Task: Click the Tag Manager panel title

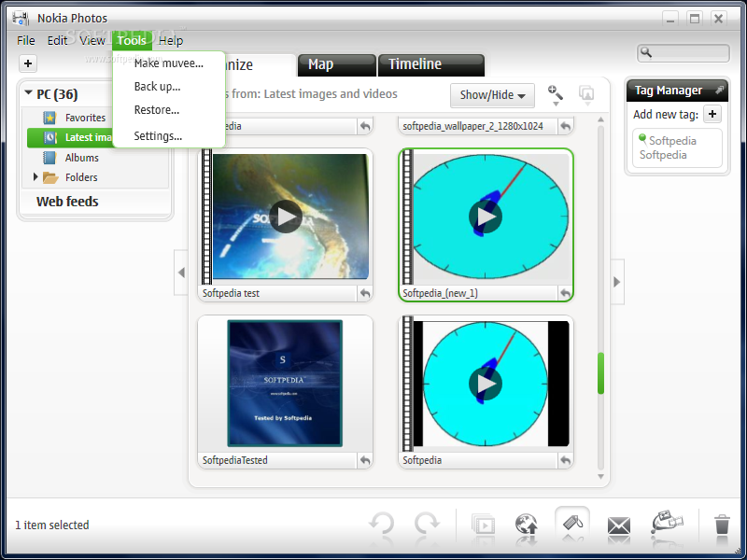Action: [x=669, y=90]
